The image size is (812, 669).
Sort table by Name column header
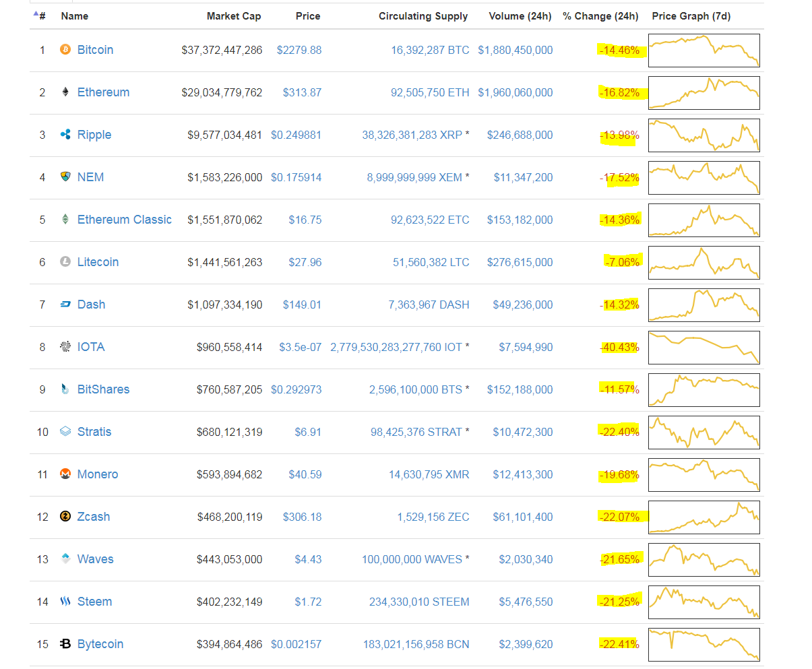point(75,16)
